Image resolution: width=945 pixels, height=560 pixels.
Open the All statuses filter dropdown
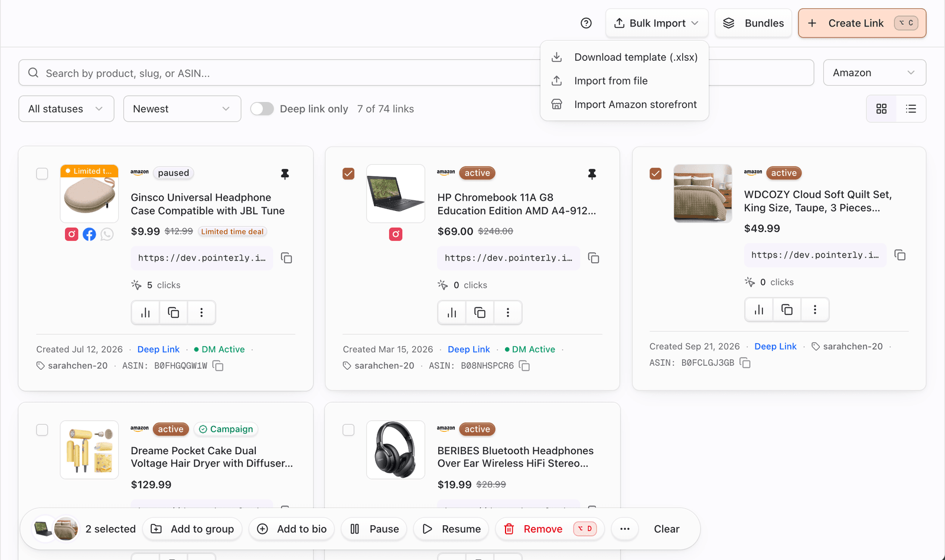coord(66,109)
